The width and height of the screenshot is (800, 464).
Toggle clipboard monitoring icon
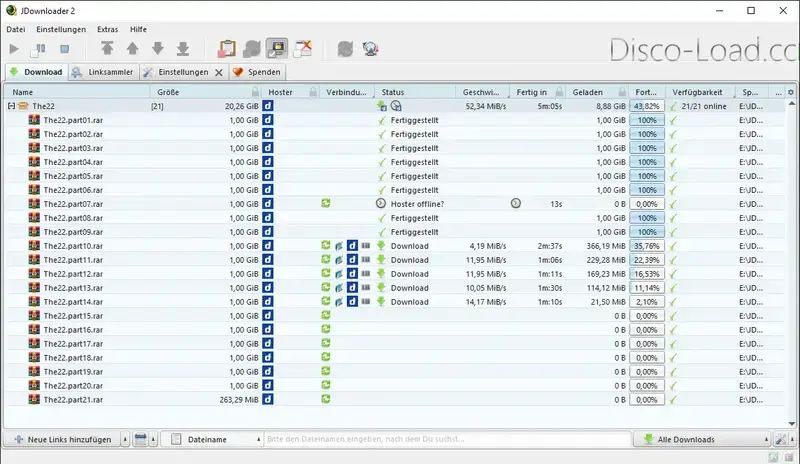tap(227, 48)
